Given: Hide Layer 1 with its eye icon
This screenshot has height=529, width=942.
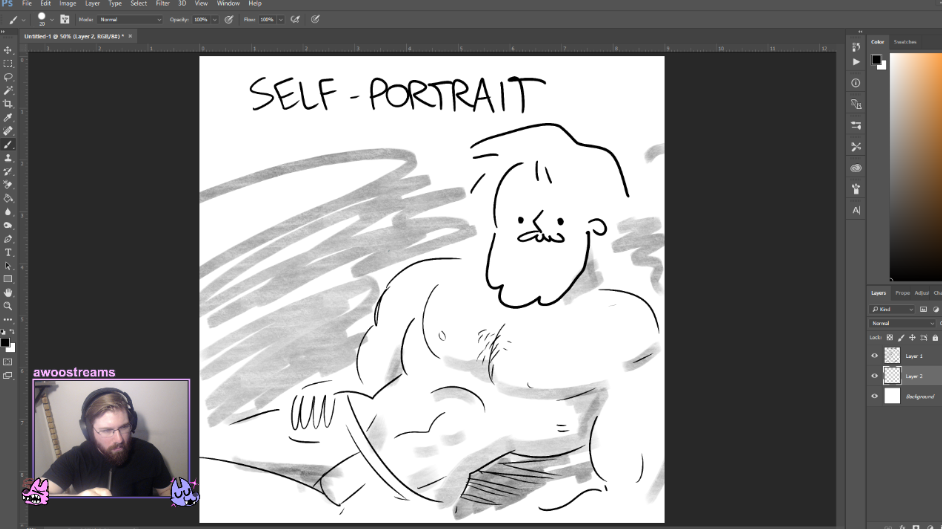Looking at the screenshot, I should click(875, 355).
